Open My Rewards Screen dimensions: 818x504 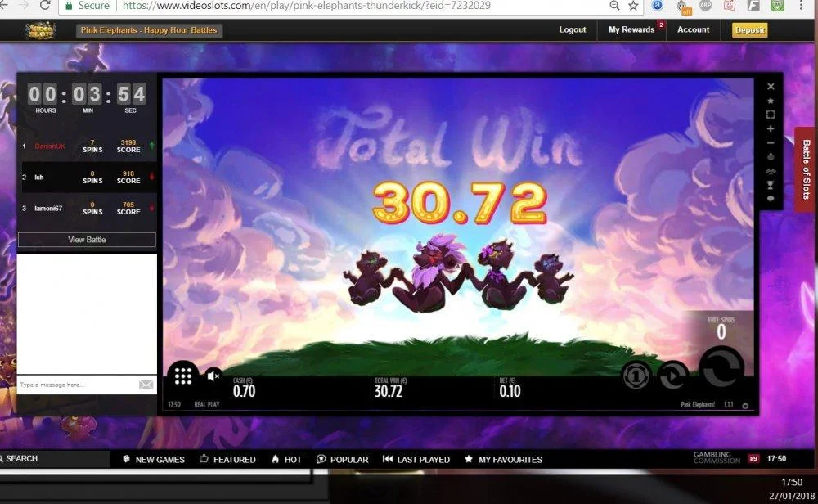(x=631, y=29)
